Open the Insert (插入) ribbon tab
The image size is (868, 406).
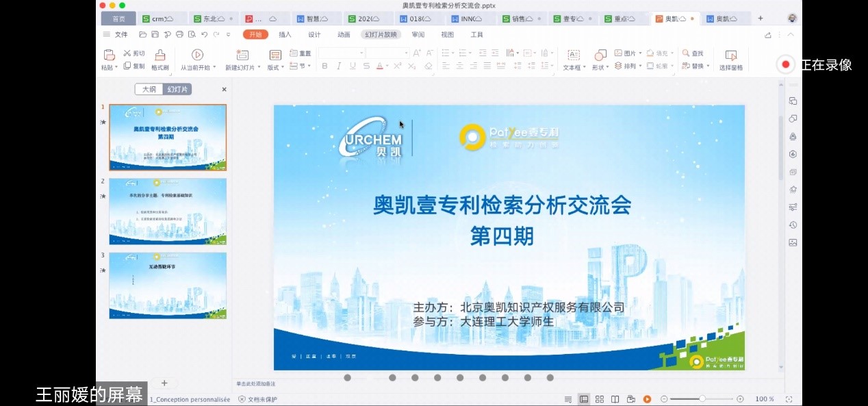pyautogui.click(x=285, y=34)
